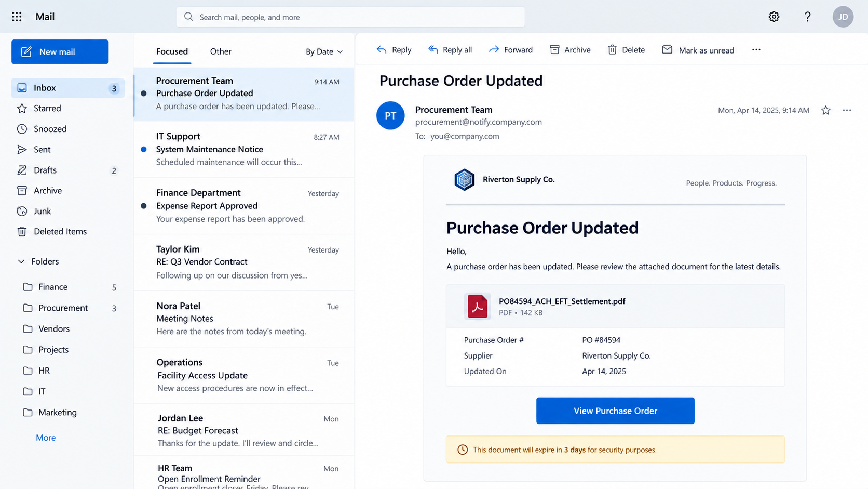Click the Reply all button

[x=450, y=50]
